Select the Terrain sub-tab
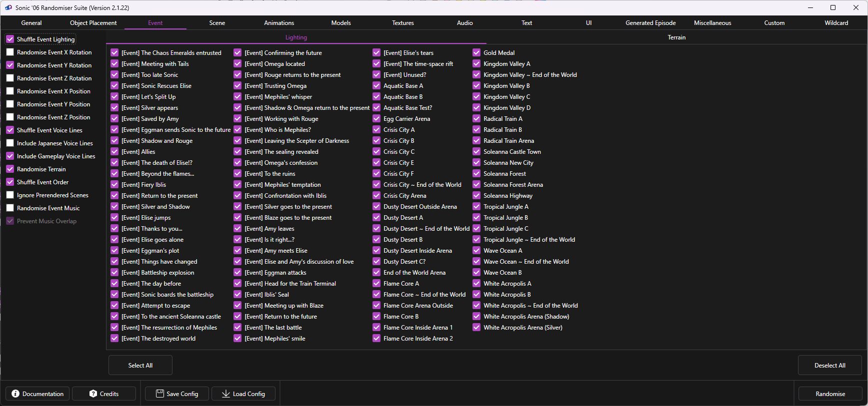 tap(676, 37)
